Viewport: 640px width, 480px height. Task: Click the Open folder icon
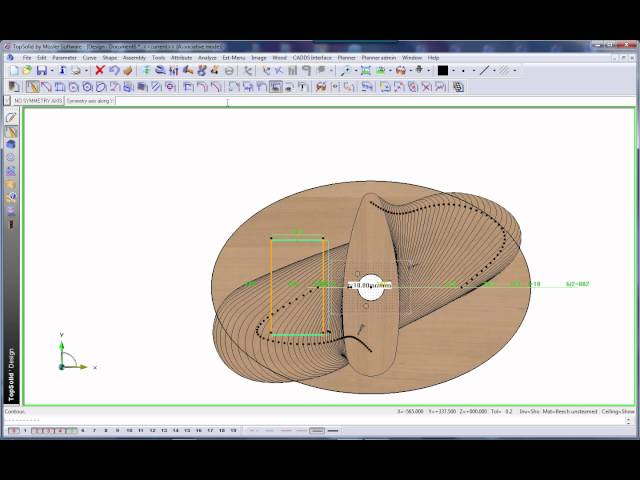pyautogui.click(x=25, y=71)
